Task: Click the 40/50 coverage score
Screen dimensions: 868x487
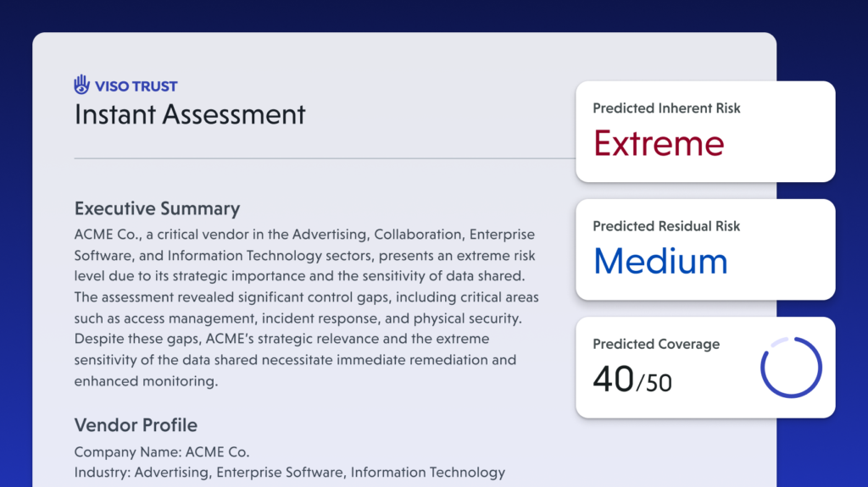Action: coord(632,380)
